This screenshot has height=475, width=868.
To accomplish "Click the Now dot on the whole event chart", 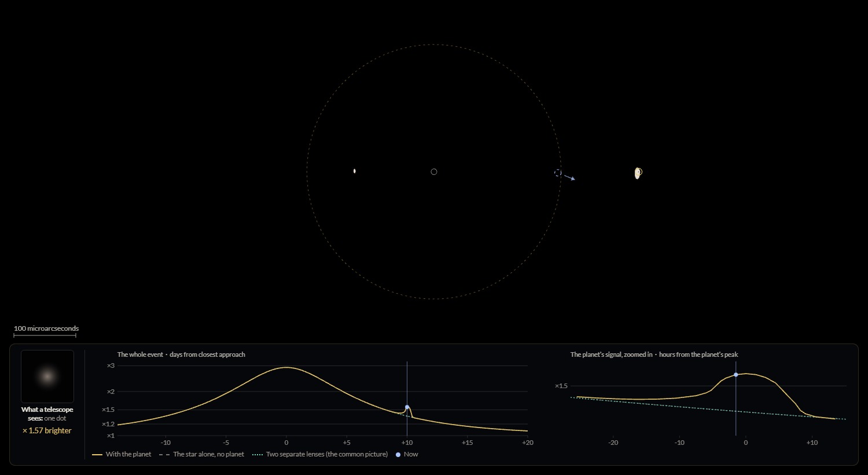I will 407,407.
